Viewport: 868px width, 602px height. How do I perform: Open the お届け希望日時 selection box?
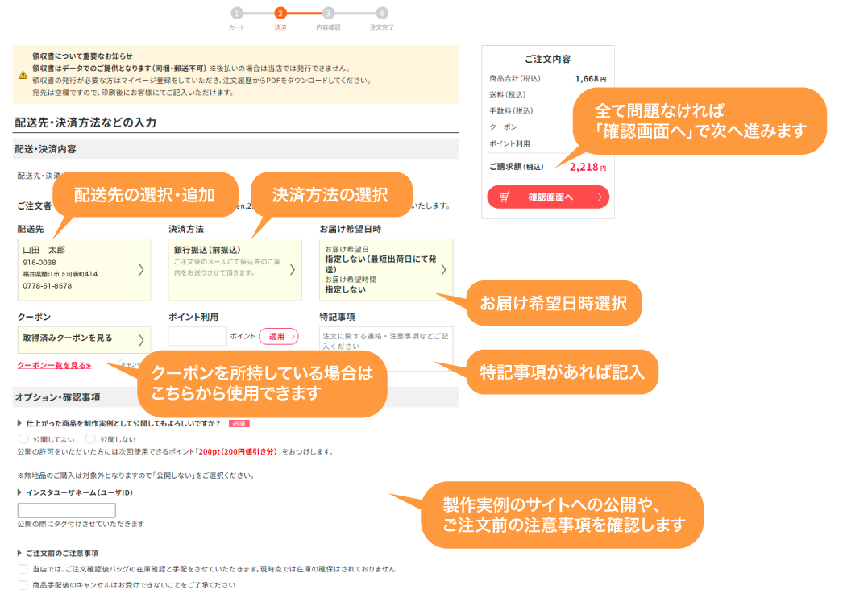(x=385, y=269)
